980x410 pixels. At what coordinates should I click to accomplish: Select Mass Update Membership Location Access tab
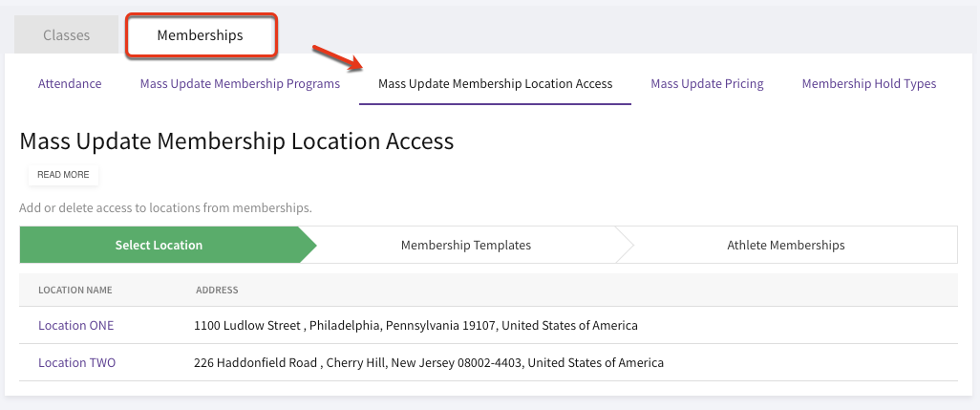coord(495,84)
